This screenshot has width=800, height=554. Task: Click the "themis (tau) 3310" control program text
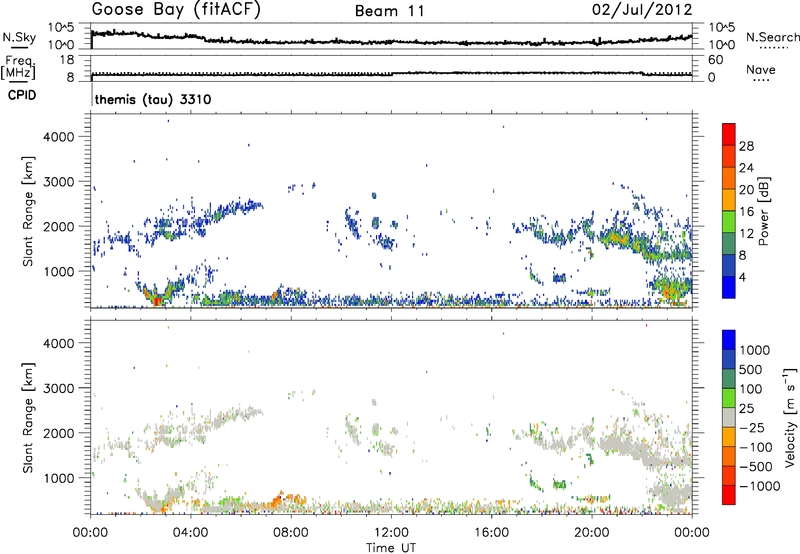coord(153,99)
